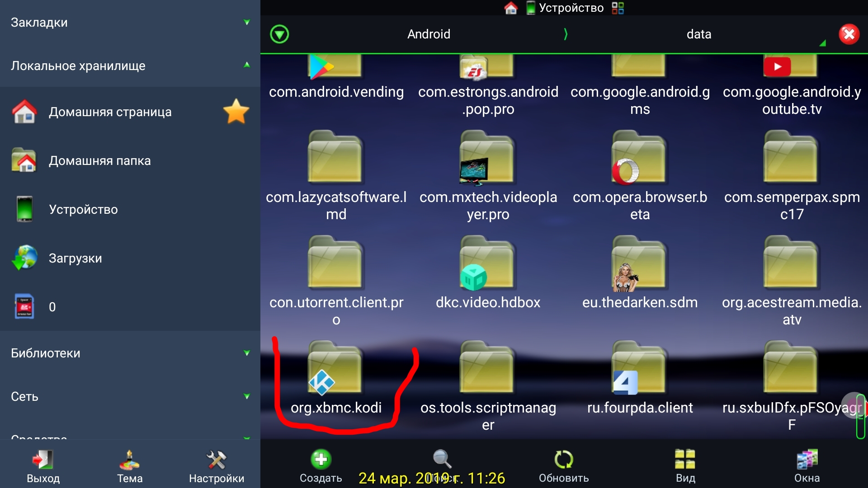868x488 pixels.
Task: Open the com.semperpax.spmc17 folder
Action: 792,176
